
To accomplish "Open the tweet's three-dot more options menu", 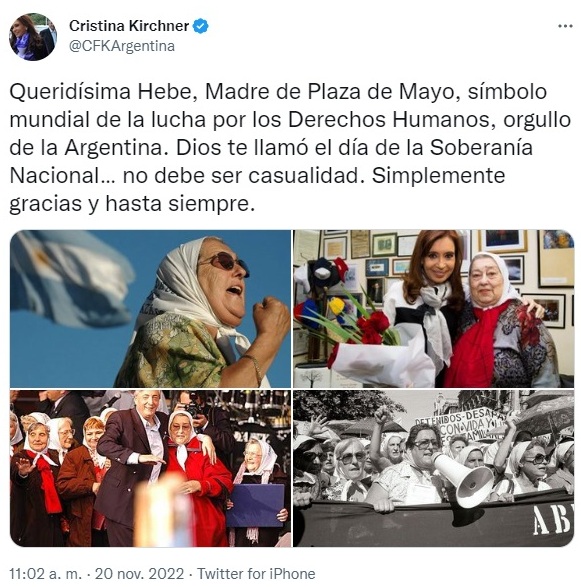I will [x=565, y=26].
